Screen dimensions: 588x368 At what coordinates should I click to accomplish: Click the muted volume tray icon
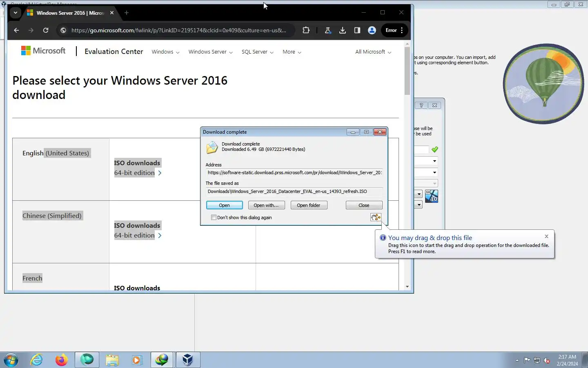click(x=547, y=360)
